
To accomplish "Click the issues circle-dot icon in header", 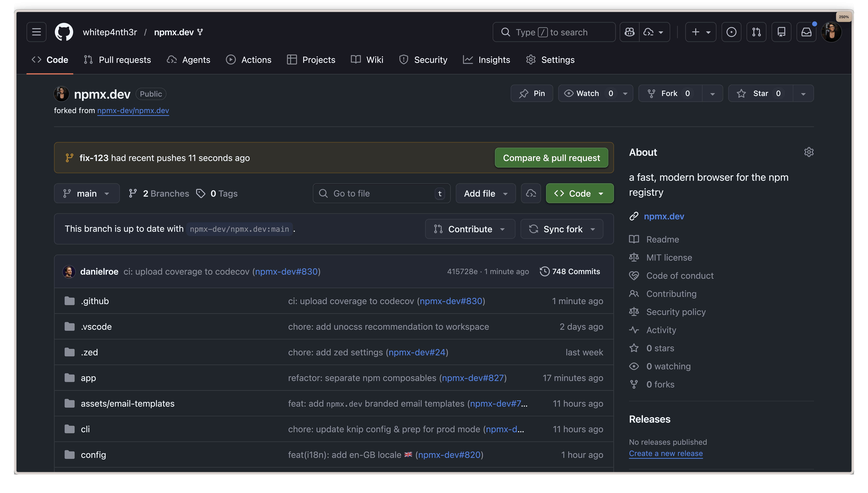I will point(731,32).
